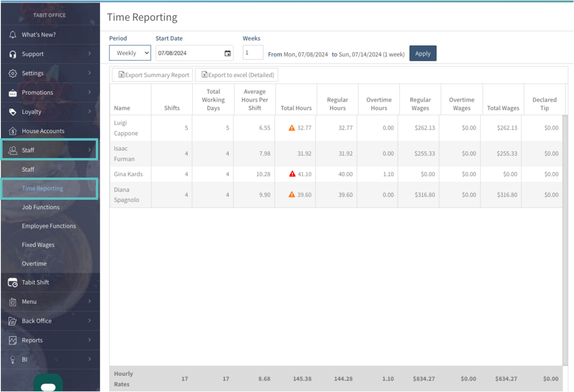Viewport: 574px width, 392px height.
Task: Click the BI lightbulb icon
Action: click(13, 360)
